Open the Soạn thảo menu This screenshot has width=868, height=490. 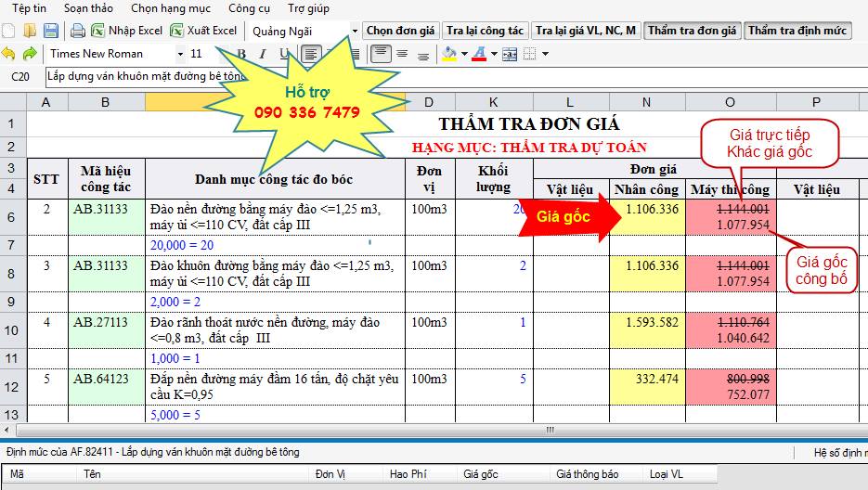click(x=88, y=8)
